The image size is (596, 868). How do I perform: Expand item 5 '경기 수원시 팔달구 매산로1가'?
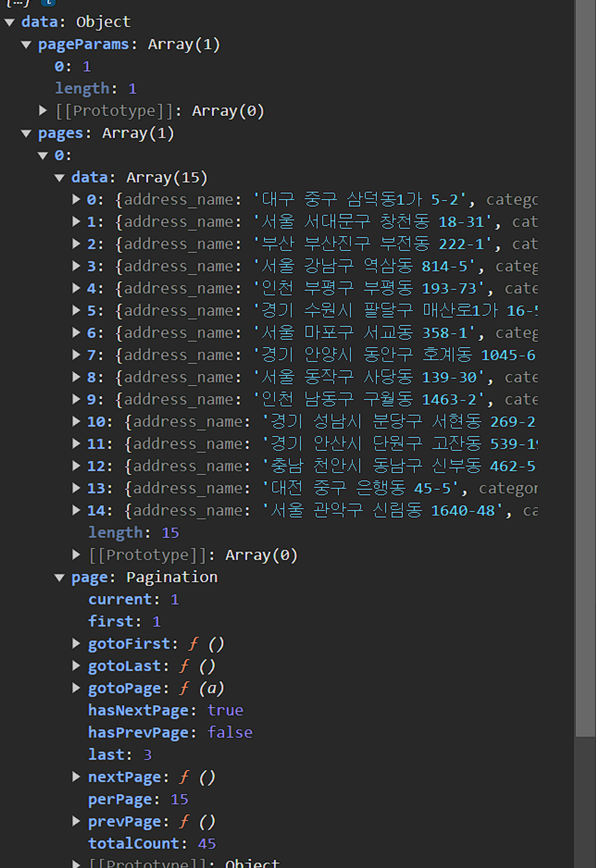(x=76, y=310)
